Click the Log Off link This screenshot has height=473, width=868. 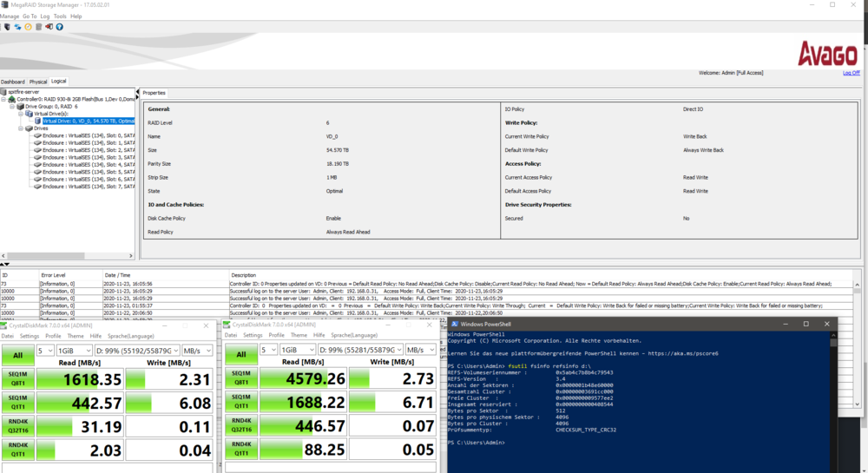point(852,73)
